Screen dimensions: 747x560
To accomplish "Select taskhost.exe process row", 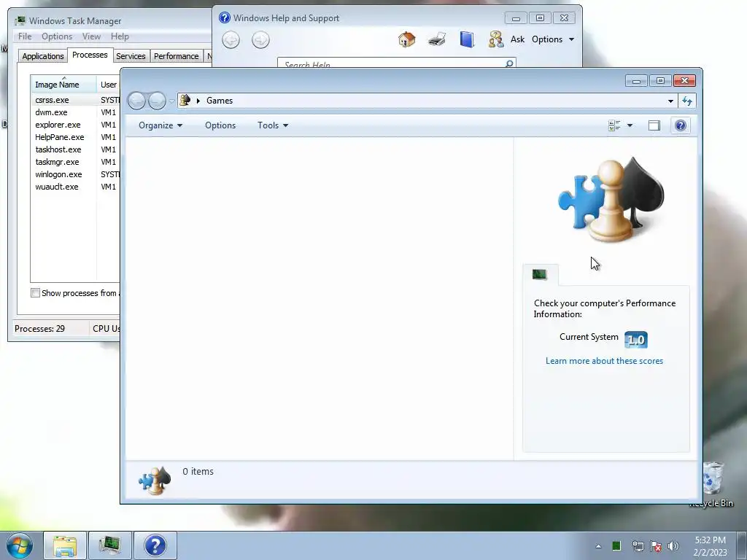I will point(75,149).
